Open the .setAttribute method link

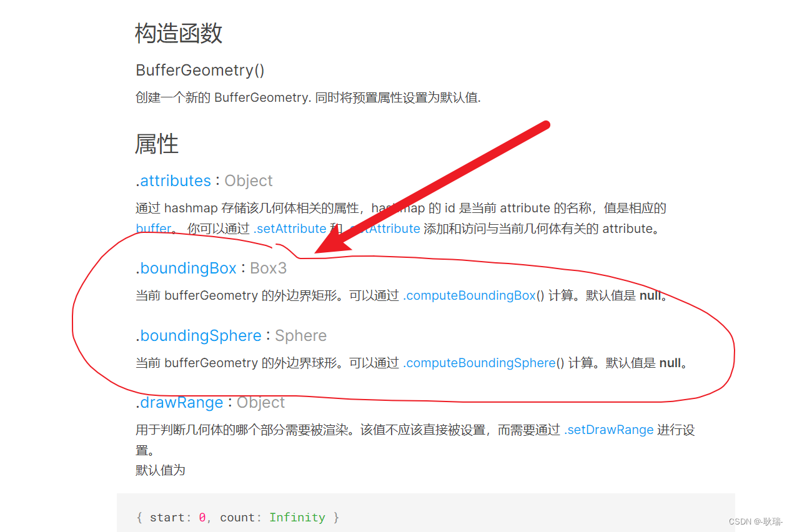290,229
